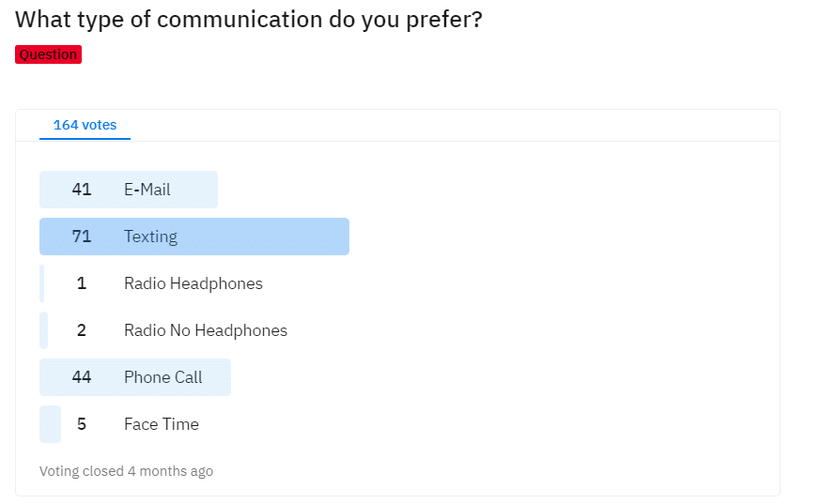This screenshot has width=819, height=504.
Task: Click the 44 vote count for Phone Call
Action: point(82,377)
